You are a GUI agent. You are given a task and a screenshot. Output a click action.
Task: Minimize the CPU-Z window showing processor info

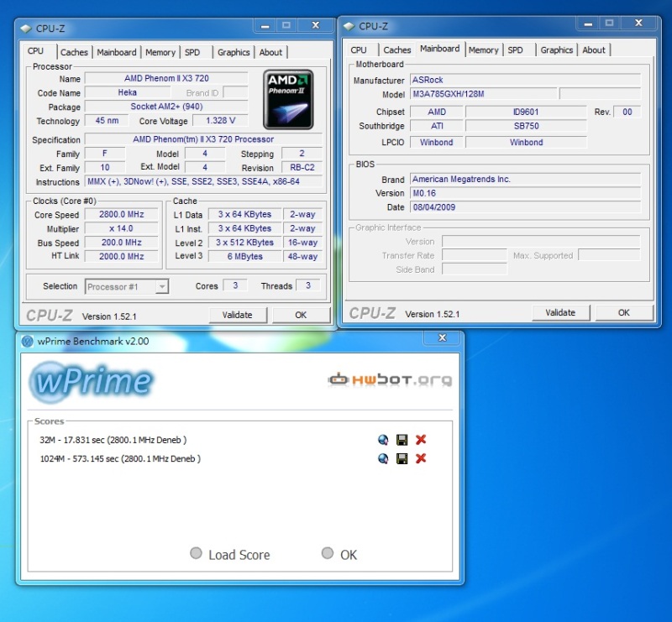click(x=265, y=26)
